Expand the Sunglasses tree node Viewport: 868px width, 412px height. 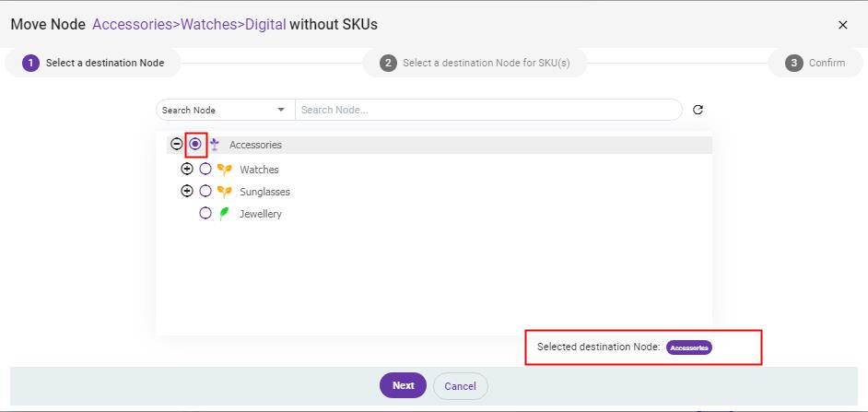[187, 191]
